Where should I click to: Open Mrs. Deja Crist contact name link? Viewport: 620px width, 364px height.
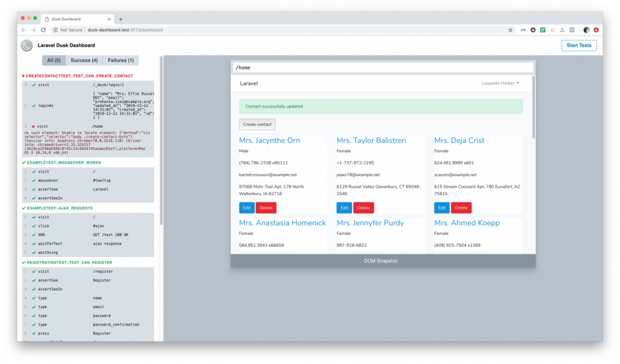pos(459,140)
